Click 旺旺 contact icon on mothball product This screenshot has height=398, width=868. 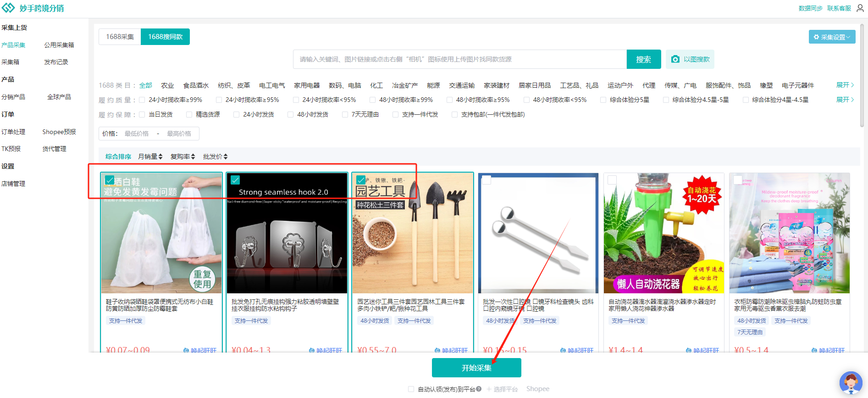(814, 350)
